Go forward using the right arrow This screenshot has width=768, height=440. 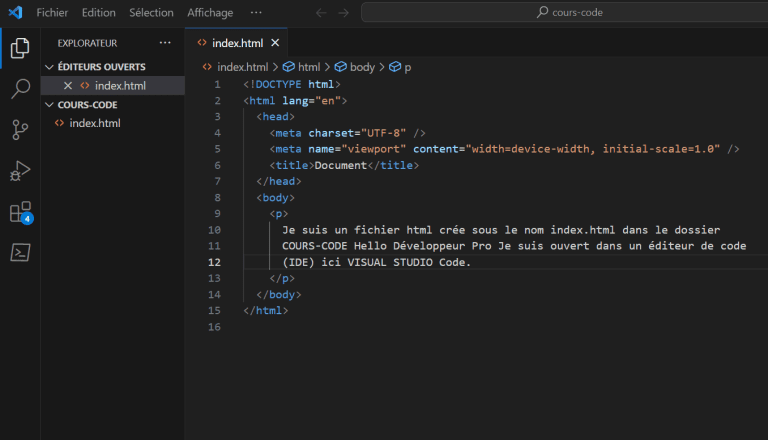click(344, 13)
